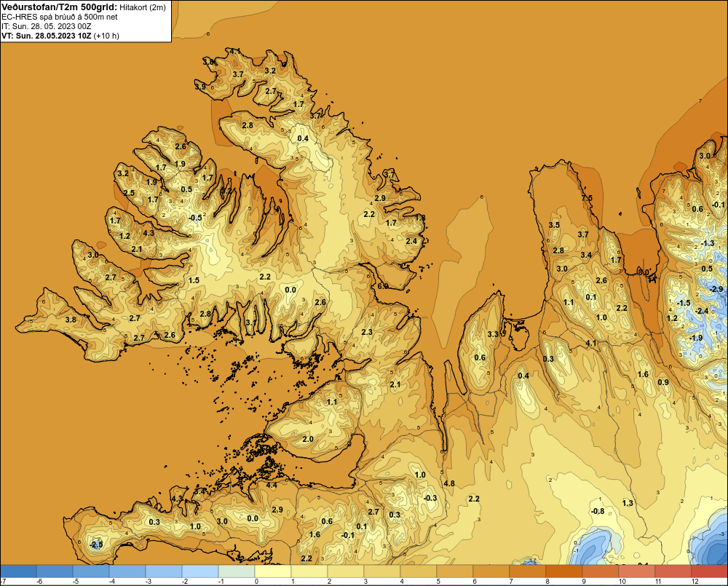Click the 'Veðurstofan/T2m 500grid:' title text
728x586 pixels.
pos(60,7)
